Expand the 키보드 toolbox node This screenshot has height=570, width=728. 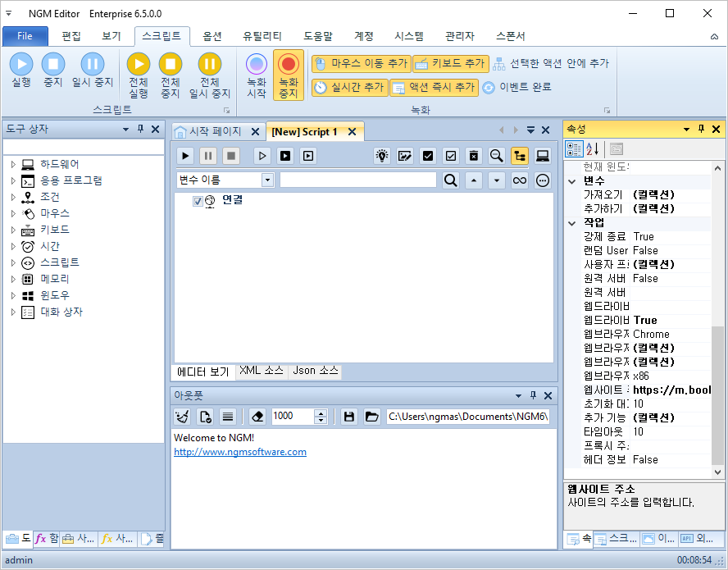[13, 230]
